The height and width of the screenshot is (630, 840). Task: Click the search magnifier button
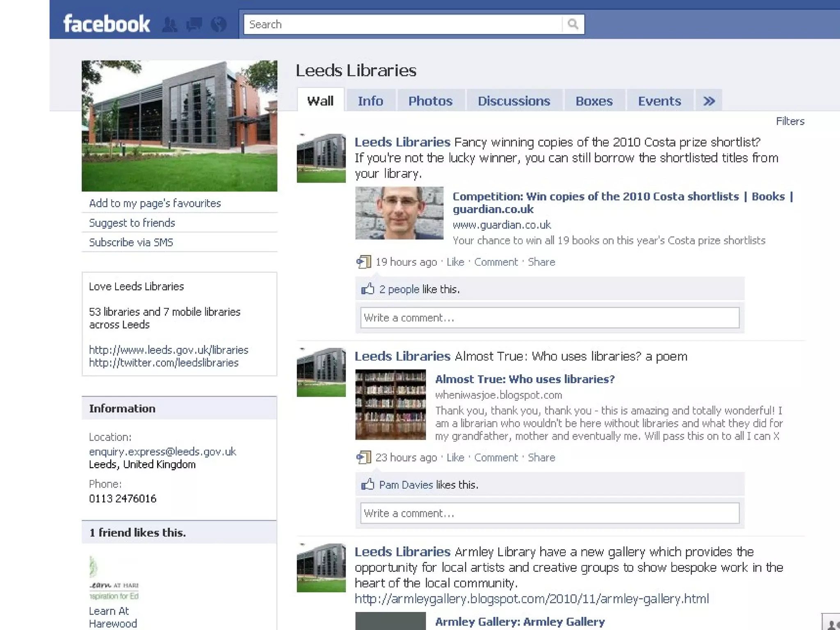point(573,24)
